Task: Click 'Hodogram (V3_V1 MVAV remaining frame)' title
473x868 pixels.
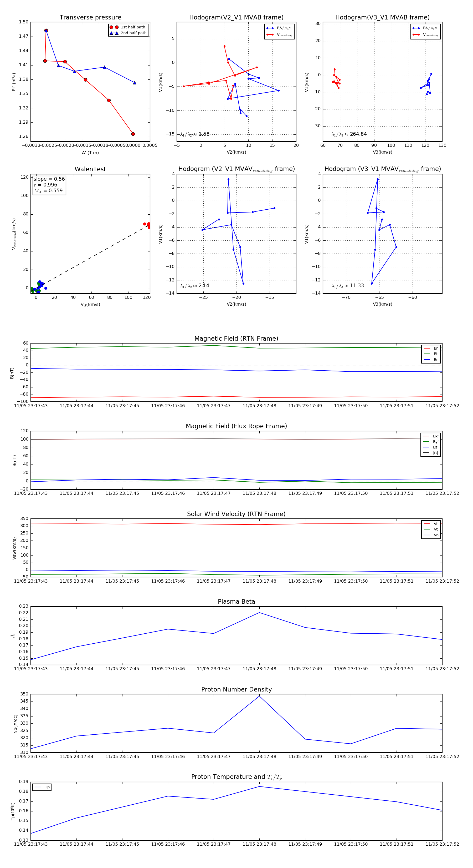Action: tap(382, 169)
